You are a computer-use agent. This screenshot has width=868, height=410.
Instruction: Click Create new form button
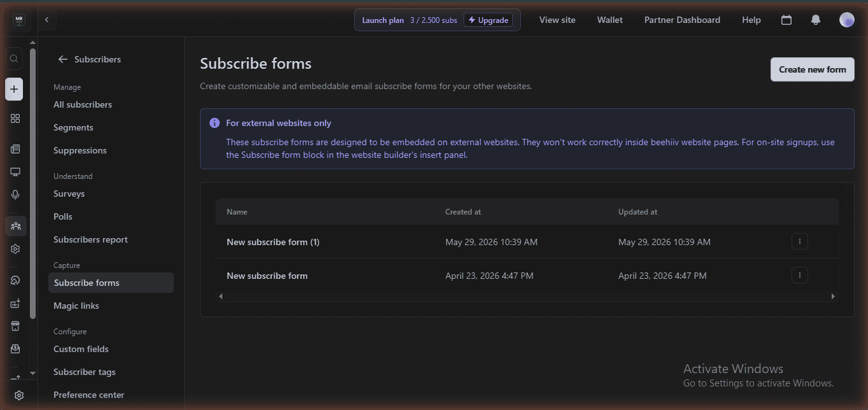[812, 69]
